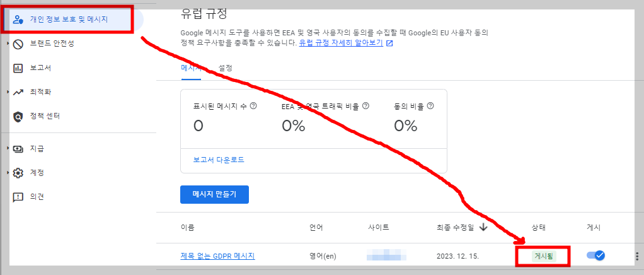
Task: Click the EEA traffic 0% value
Action: point(293,126)
